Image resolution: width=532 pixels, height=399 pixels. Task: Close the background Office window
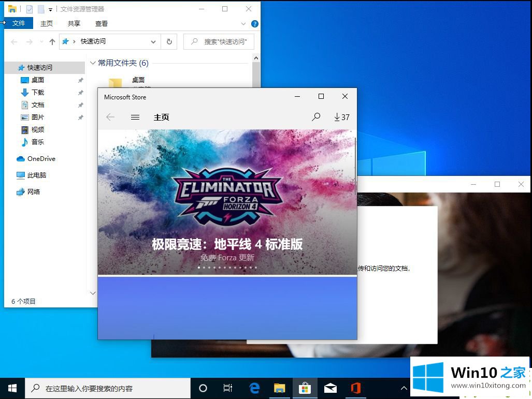click(521, 184)
